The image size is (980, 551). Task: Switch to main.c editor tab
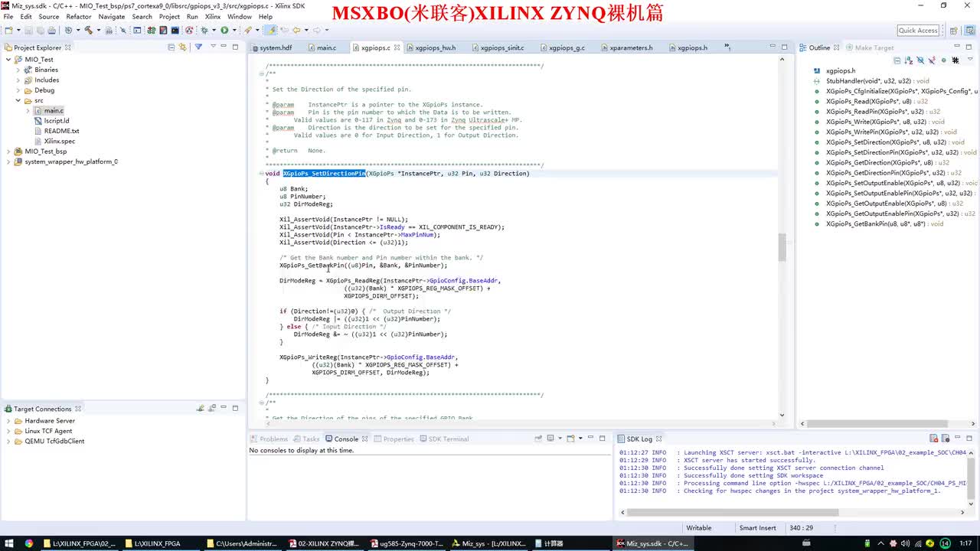coord(322,47)
